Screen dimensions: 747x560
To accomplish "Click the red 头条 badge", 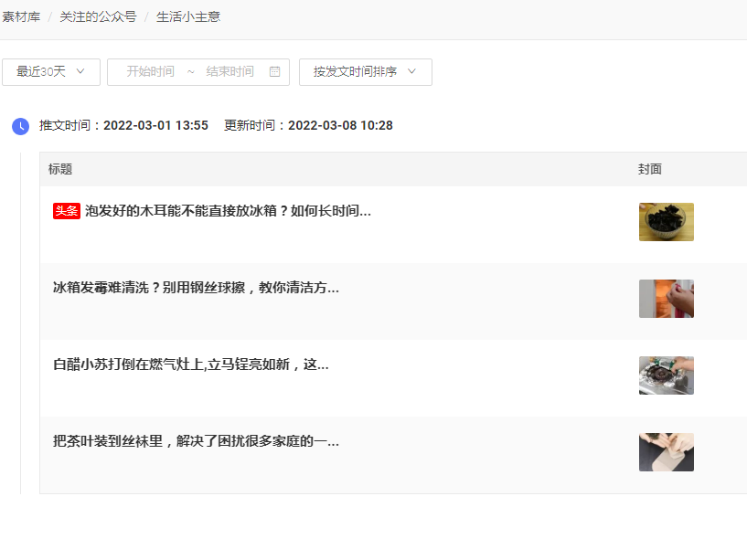I will point(66,211).
